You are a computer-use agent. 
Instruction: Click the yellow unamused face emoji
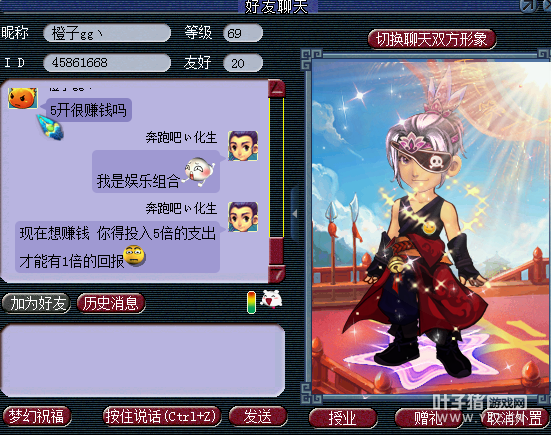coord(134,256)
